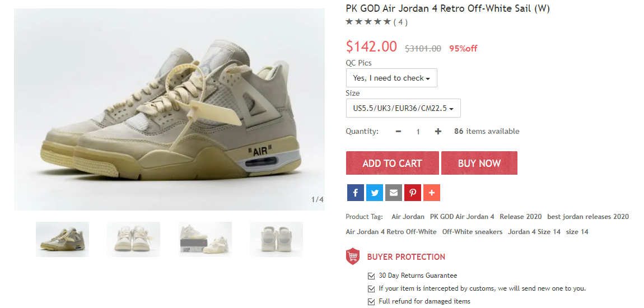The image size is (644, 308).
Task: Open the QC Pics dropdown
Action: (391, 78)
